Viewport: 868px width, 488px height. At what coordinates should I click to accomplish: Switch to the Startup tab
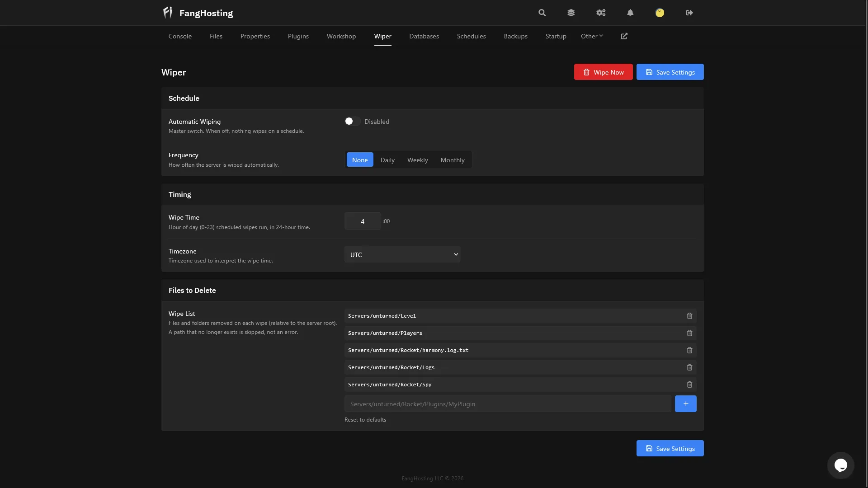pyautogui.click(x=556, y=36)
